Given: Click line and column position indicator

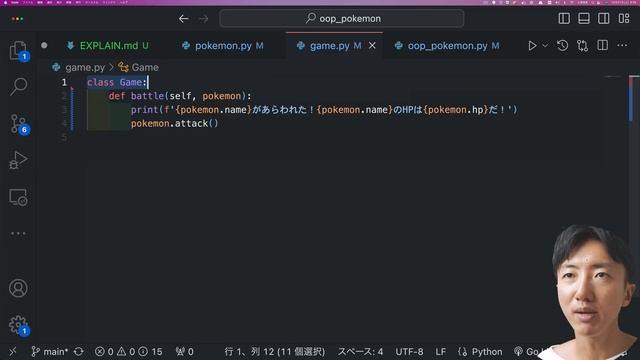Looking at the screenshot, I should click(274, 351).
